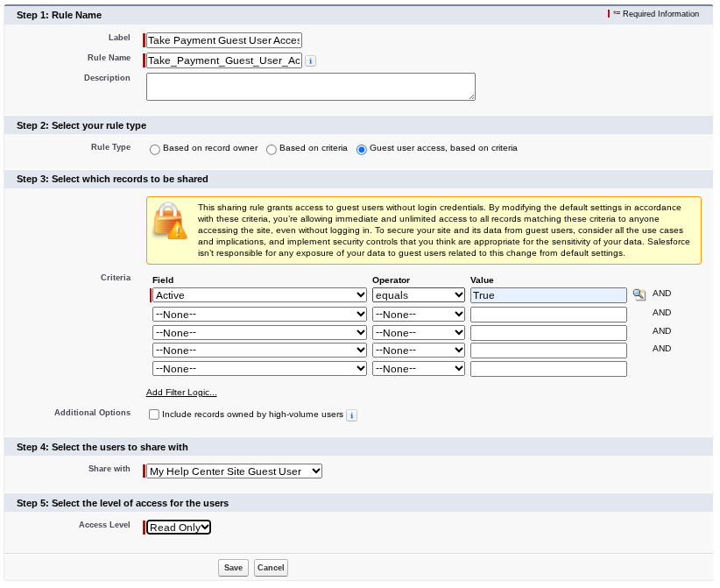This screenshot has height=588, width=720.
Task: Click the empty Value field in the last criteria row
Action: click(548, 369)
